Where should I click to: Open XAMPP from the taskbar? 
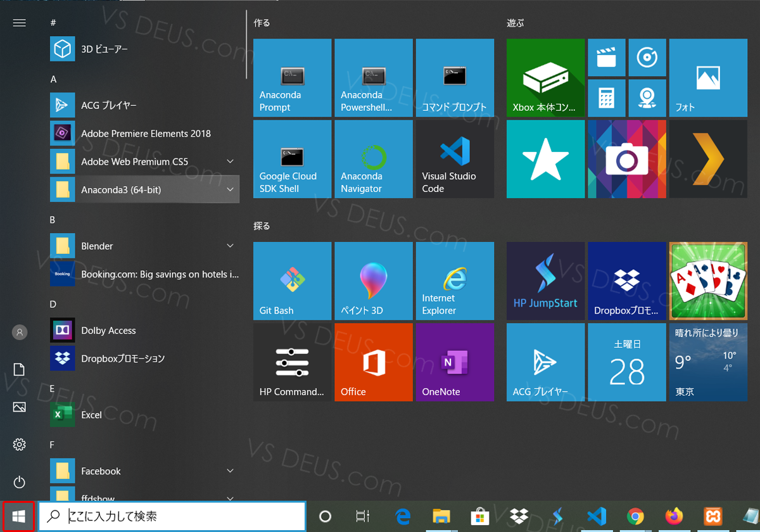click(x=713, y=517)
